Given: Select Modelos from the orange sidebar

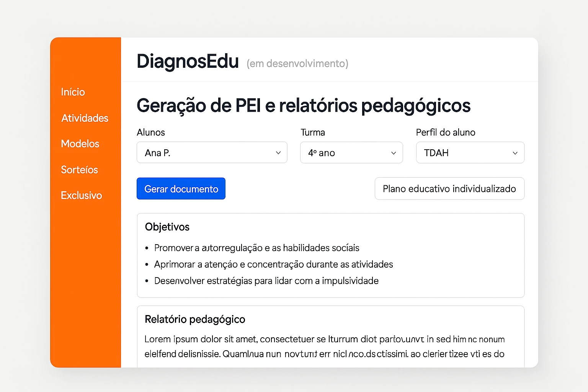Looking at the screenshot, I should click(80, 144).
